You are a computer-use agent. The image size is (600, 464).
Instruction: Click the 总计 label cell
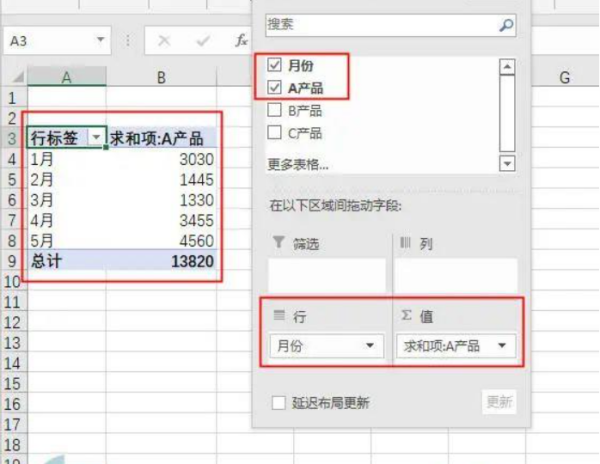[x=67, y=261]
